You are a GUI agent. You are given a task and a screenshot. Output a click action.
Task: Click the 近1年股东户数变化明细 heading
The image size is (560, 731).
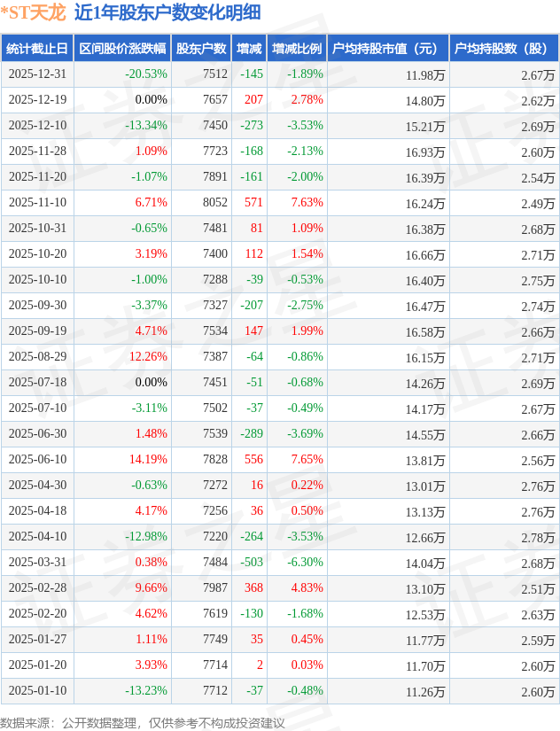167,12
